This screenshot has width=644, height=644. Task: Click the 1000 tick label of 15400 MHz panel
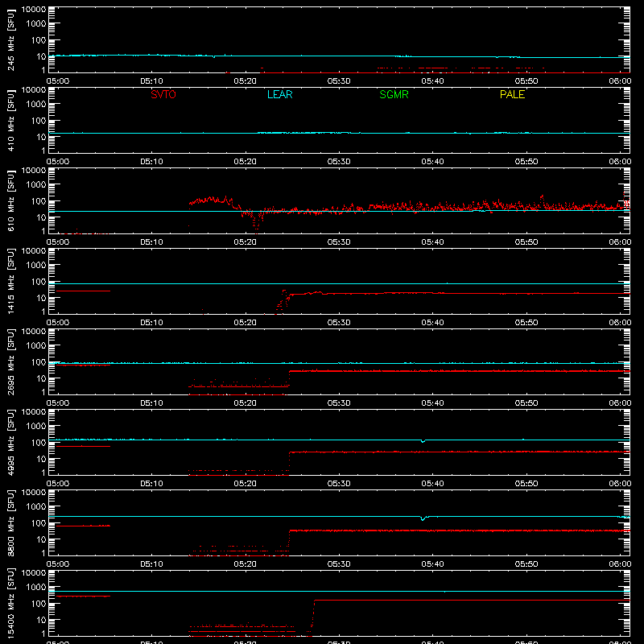click(35, 588)
